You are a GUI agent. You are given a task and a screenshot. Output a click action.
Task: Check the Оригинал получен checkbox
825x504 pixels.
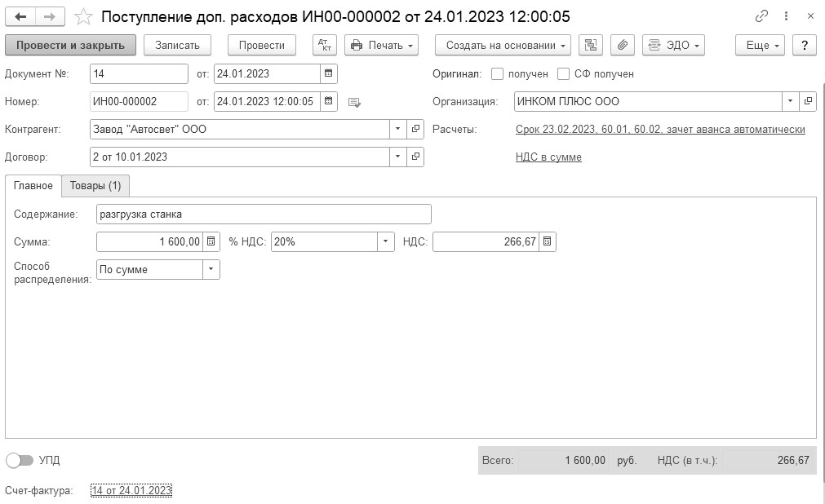(x=497, y=73)
